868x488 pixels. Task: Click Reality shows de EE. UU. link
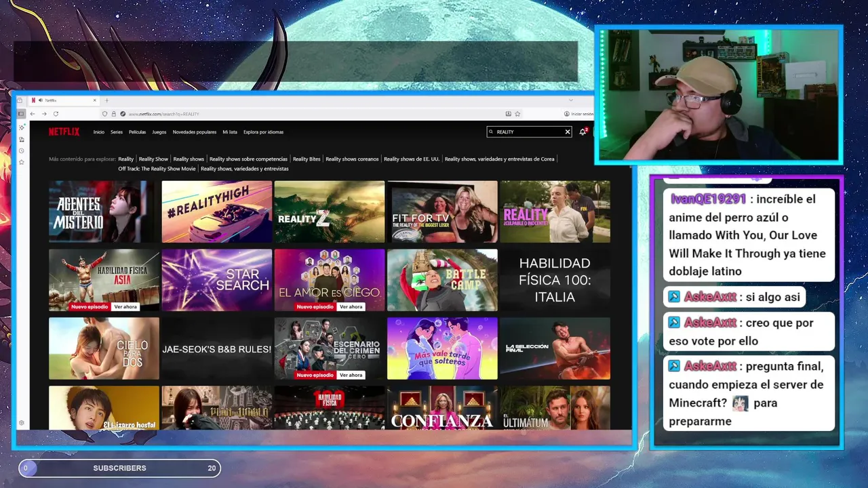coord(412,159)
